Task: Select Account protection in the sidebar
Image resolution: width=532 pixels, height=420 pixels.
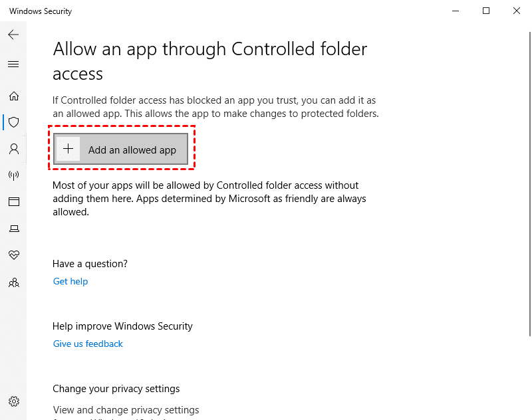Action: click(14, 149)
